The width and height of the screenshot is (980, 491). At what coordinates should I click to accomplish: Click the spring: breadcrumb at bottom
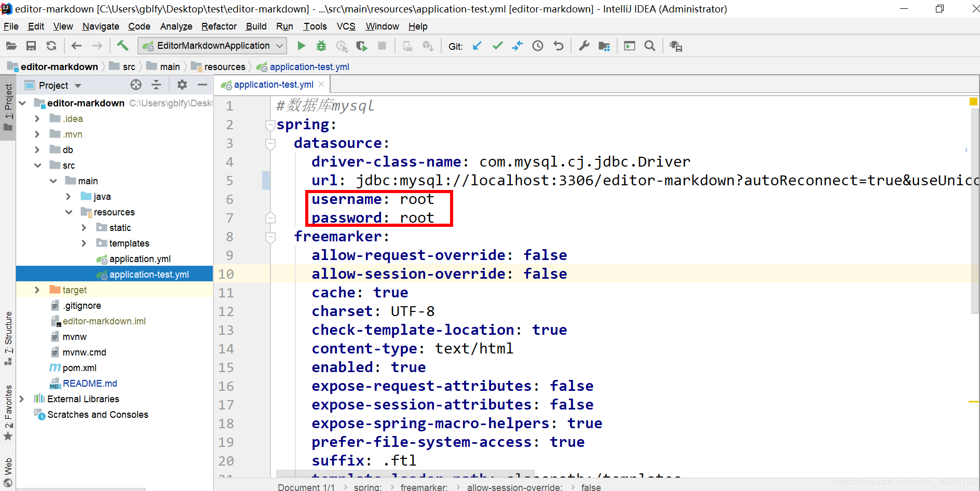[367, 487]
